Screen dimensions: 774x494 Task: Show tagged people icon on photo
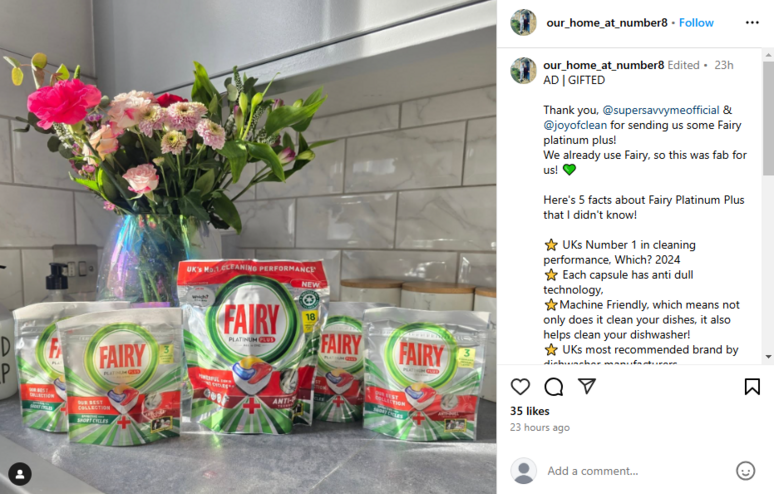[x=20, y=474]
